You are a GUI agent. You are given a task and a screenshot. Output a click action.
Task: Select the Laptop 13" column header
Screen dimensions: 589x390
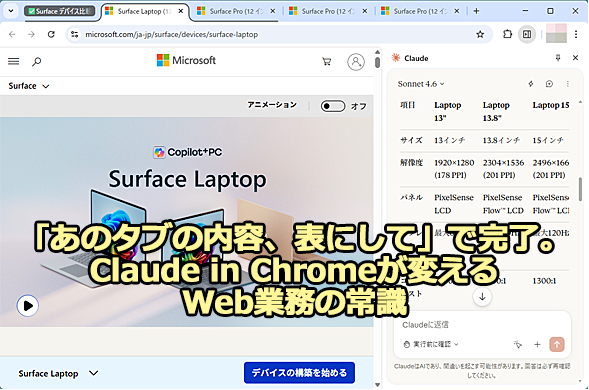coord(448,111)
